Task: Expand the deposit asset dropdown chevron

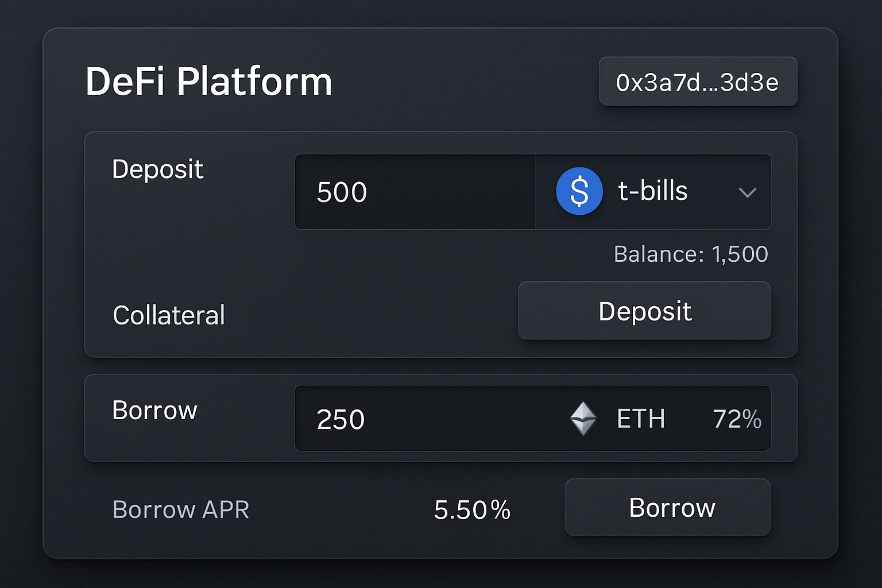Action: [x=748, y=194]
